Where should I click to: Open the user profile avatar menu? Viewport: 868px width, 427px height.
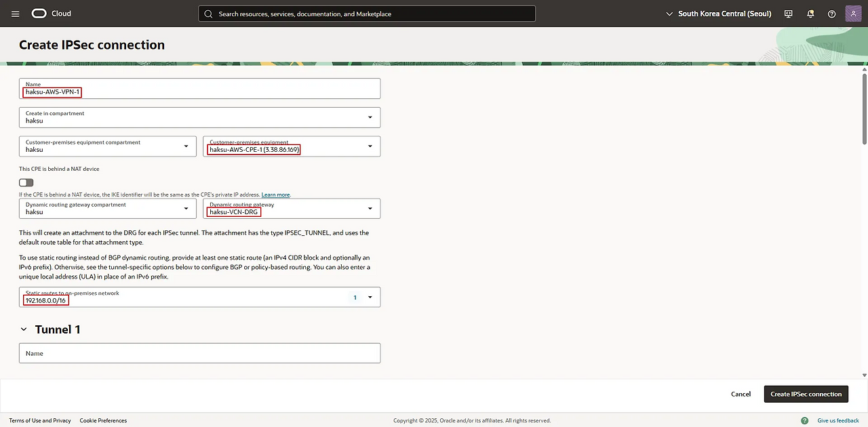[853, 14]
